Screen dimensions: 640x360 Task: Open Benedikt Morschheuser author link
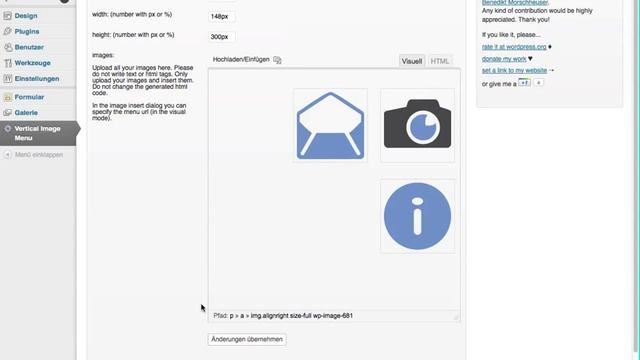(515, 2)
